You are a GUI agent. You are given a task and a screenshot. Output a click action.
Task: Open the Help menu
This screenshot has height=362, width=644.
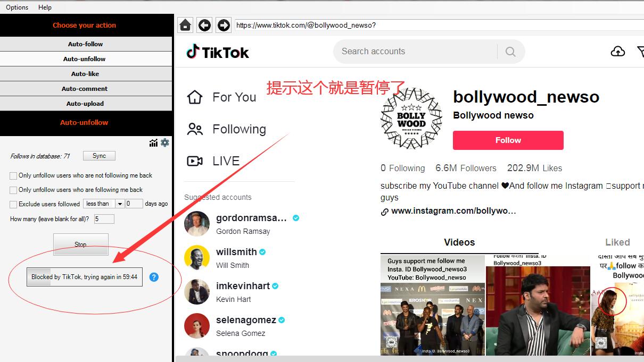click(x=45, y=7)
